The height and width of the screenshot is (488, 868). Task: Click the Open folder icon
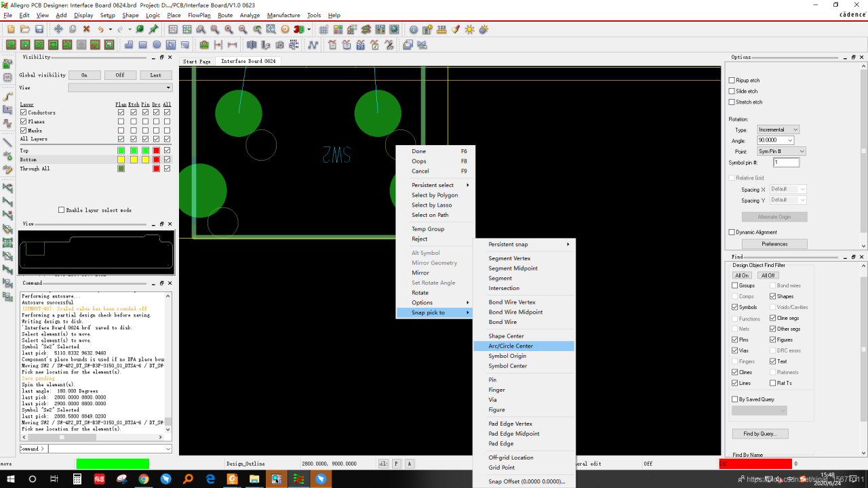[25, 29]
